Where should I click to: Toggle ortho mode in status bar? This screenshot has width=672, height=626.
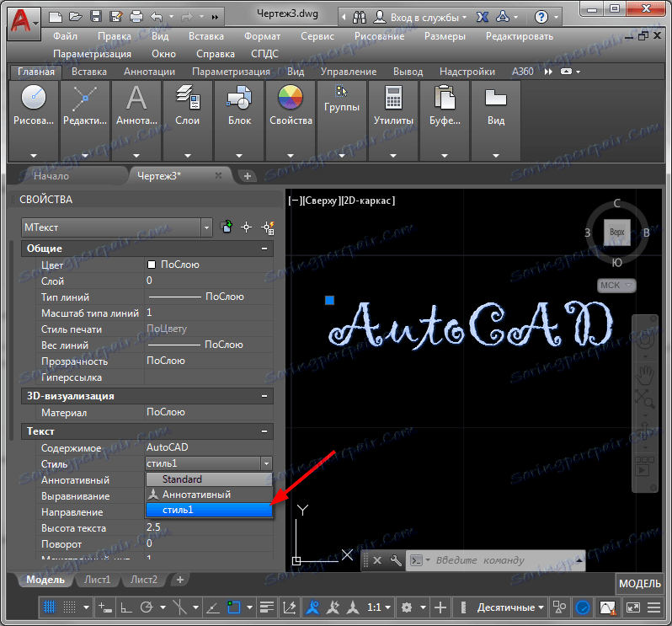click(125, 607)
